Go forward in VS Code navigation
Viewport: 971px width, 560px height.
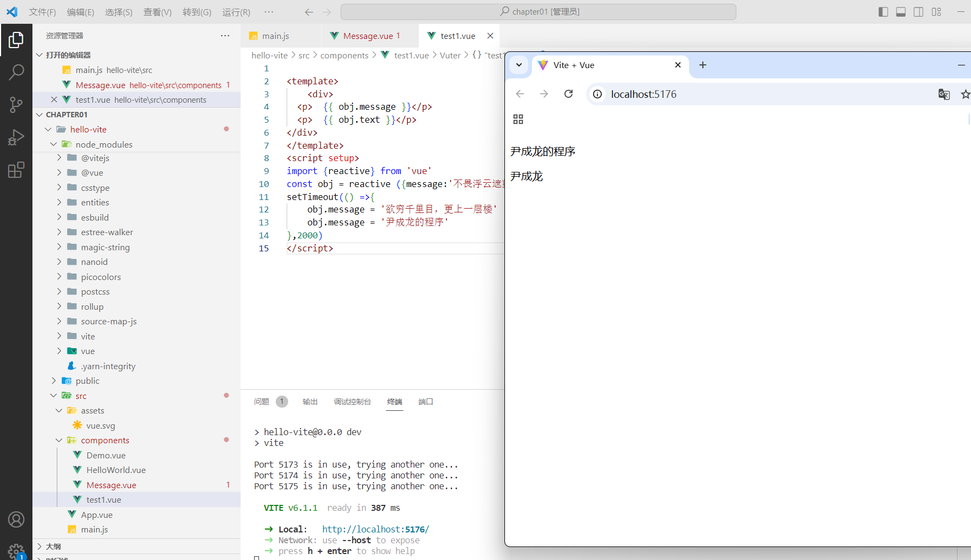point(327,12)
